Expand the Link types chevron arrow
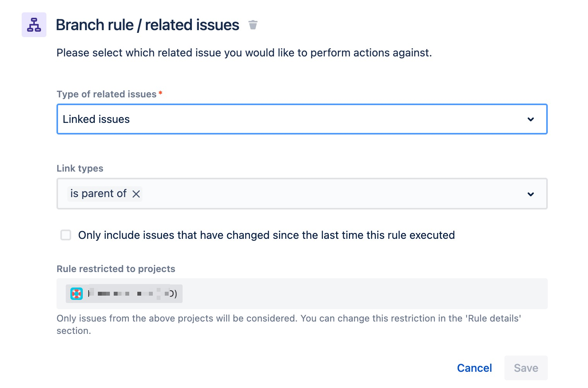 click(x=531, y=194)
